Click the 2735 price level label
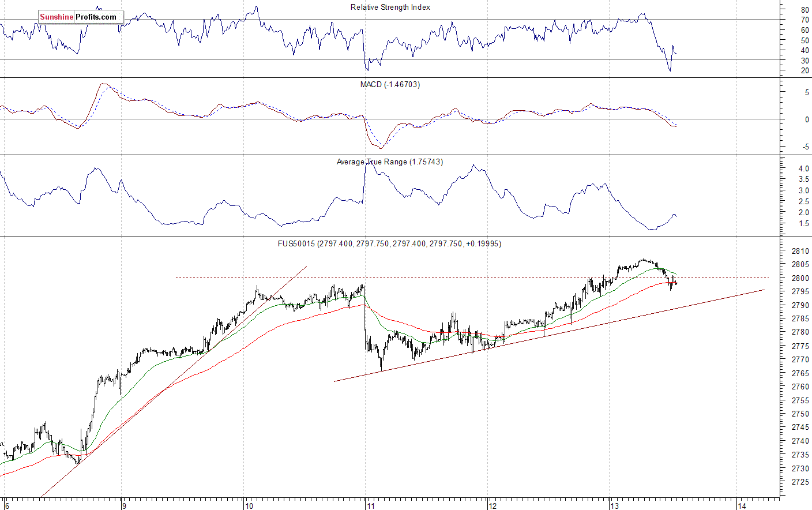Image resolution: width=812 pixels, height=510 pixels. tap(800, 455)
